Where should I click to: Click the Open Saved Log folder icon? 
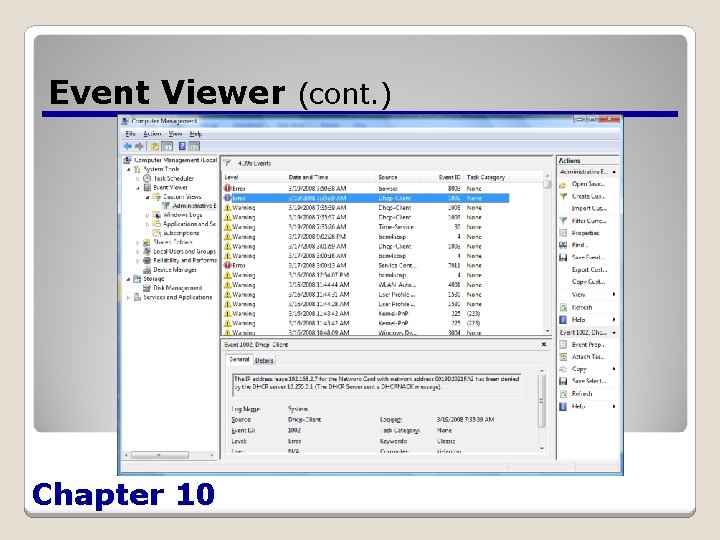pyautogui.click(x=563, y=184)
